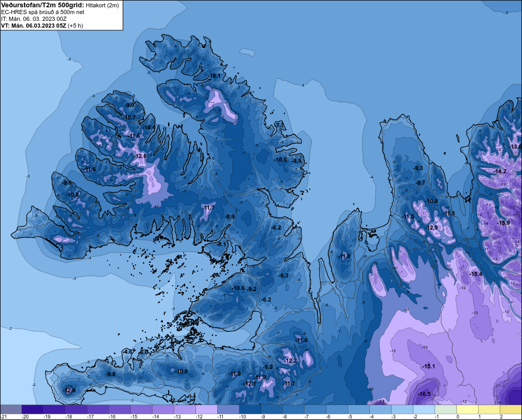Click the "-12.1" temperature value
Image resolution: width=522 pixels, height=420 pixels.
[x=250, y=383]
